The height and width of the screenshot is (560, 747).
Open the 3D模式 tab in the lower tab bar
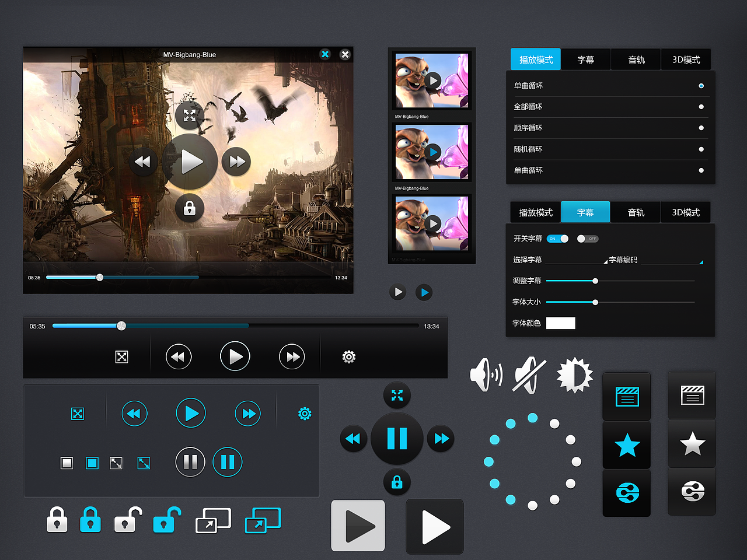pos(686,212)
